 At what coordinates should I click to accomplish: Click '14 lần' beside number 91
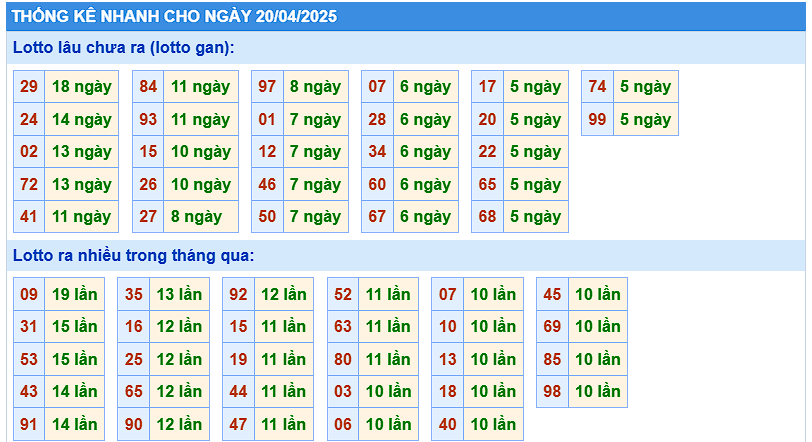75,424
